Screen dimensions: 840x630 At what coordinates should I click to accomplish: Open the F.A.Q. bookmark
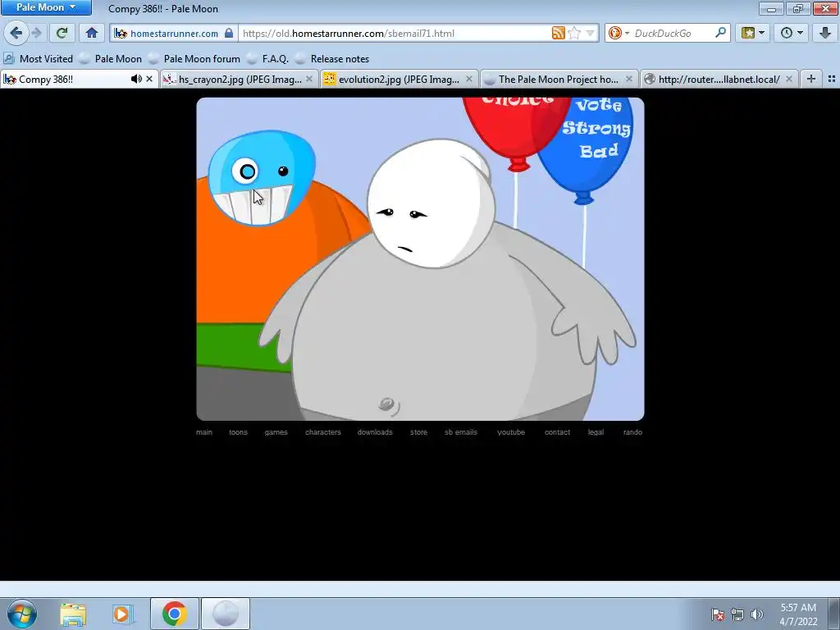(x=268, y=59)
